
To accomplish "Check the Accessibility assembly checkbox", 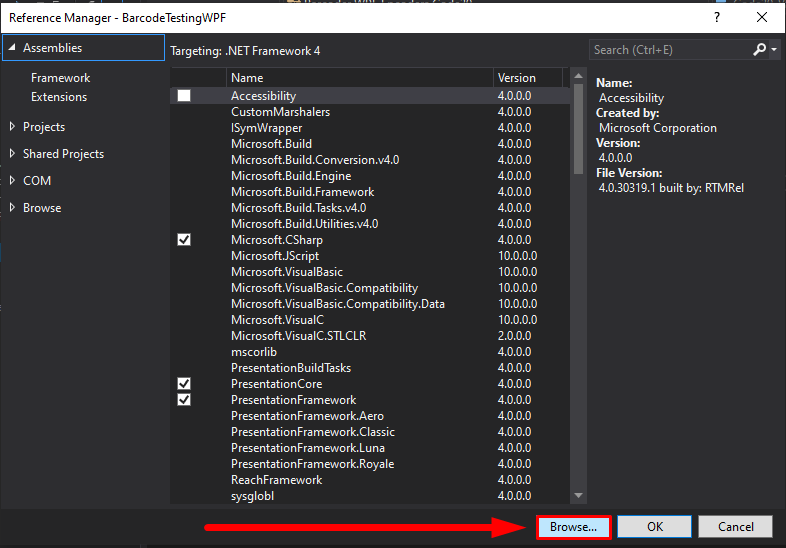I will [184, 96].
